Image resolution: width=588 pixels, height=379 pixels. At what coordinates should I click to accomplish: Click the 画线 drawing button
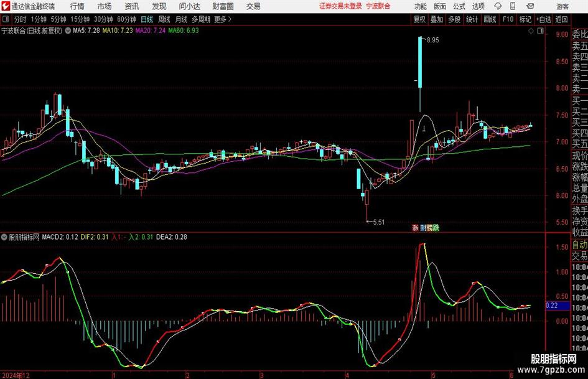click(x=490, y=19)
